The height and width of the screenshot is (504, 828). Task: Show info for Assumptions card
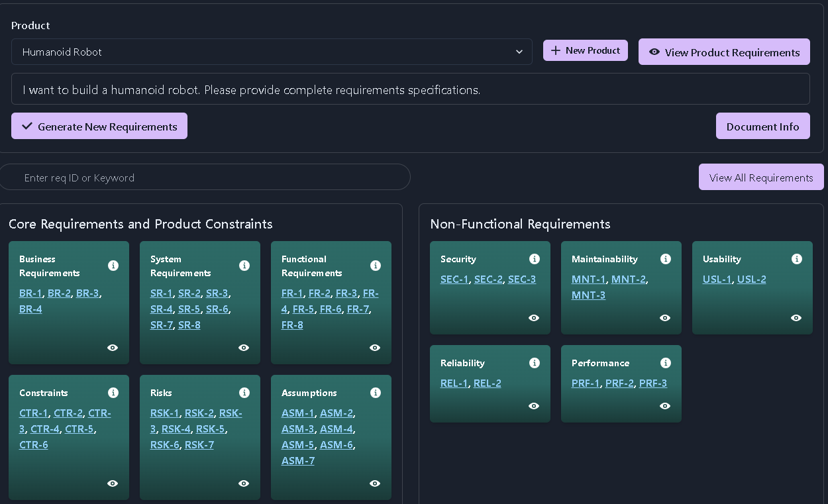(x=376, y=393)
